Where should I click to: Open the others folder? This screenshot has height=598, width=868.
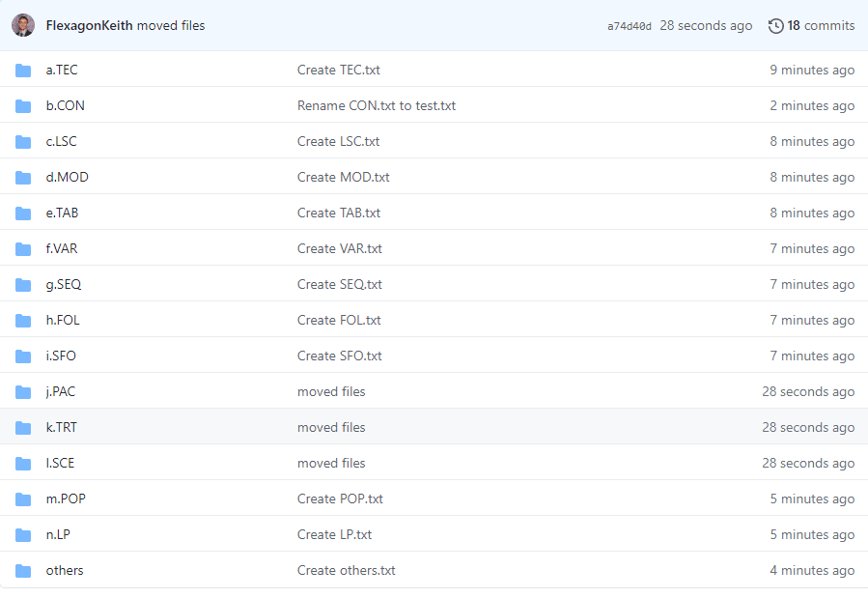point(65,570)
